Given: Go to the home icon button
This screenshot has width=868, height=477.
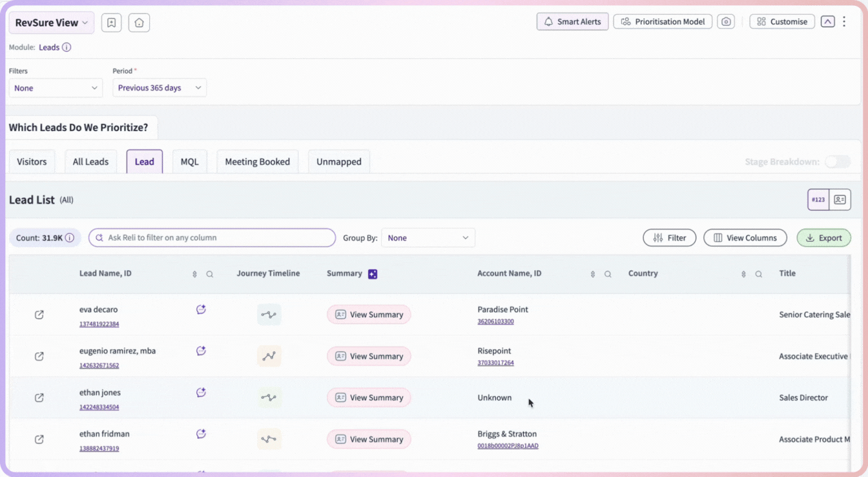Looking at the screenshot, I should [139, 23].
